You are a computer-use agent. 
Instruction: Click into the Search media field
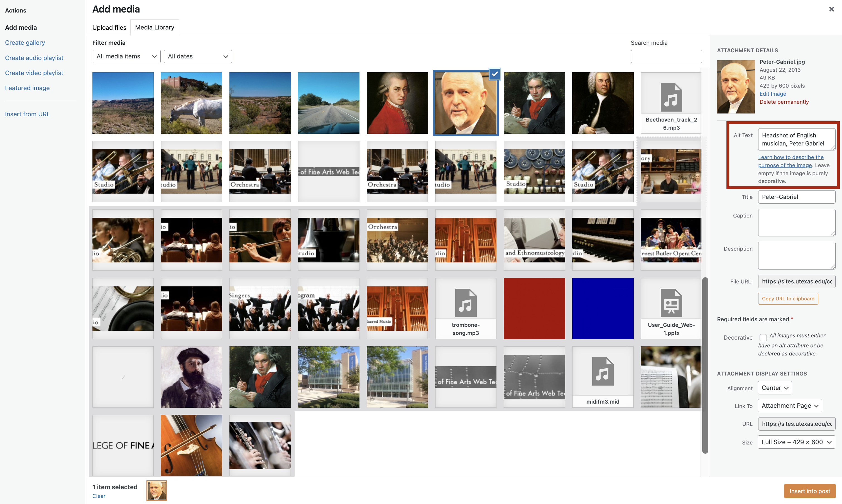pyautogui.click(x=666, y=56)
